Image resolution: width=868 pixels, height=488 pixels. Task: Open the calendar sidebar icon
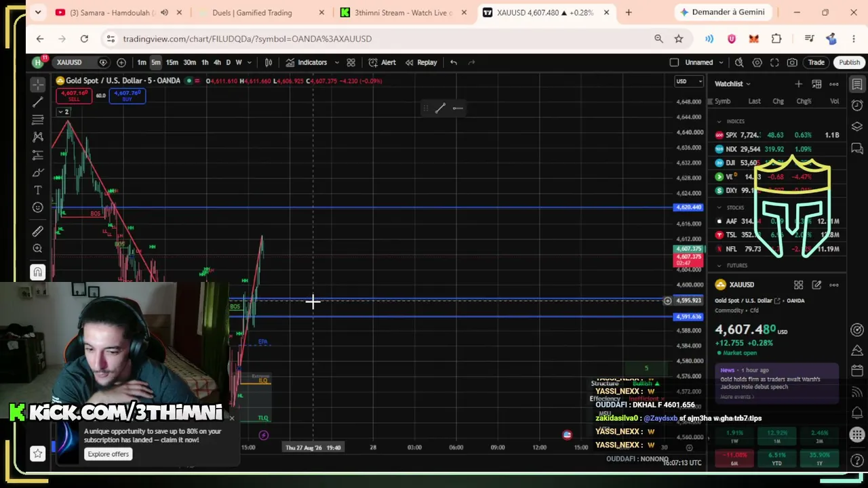[x=857, y=371]
